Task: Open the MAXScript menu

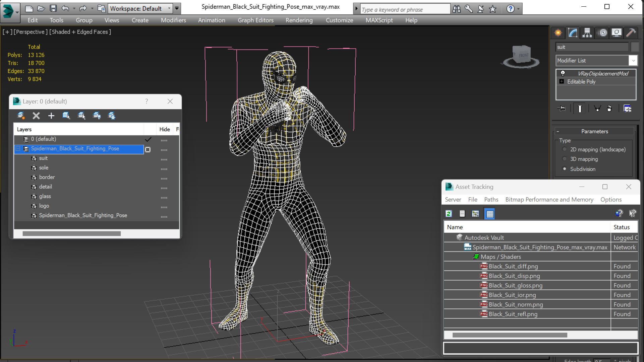Action: pos(379,20)
